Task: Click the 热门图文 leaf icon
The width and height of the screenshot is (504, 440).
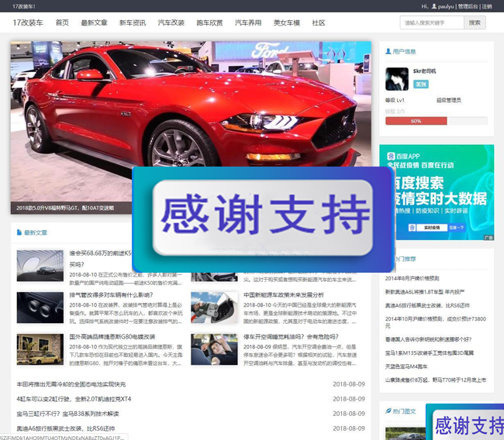Action: click(388, 411)
